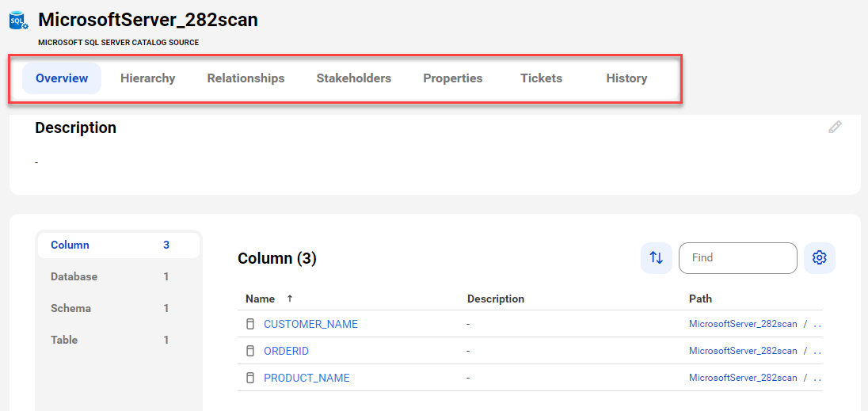Edit the description with the pencil icon
This screenshot has width=868, height=411.
[835, 127]
